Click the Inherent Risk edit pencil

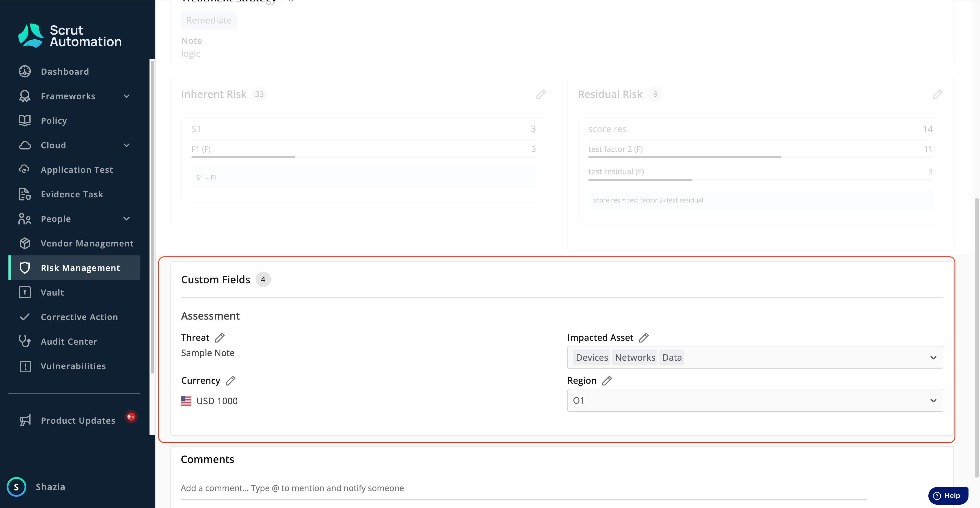pyautogui.click(x=541, y=94)
